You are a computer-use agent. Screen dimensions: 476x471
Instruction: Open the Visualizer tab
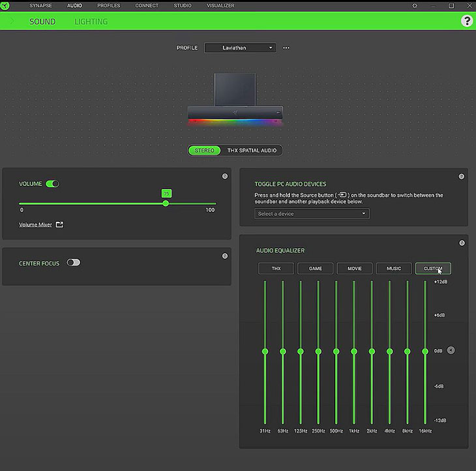click(220, 5)
